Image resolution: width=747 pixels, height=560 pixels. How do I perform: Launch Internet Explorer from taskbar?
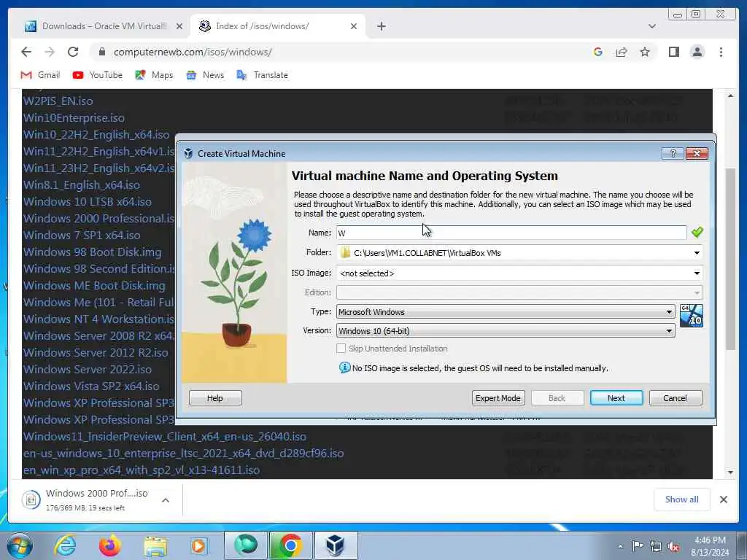[x=65, y=545]
